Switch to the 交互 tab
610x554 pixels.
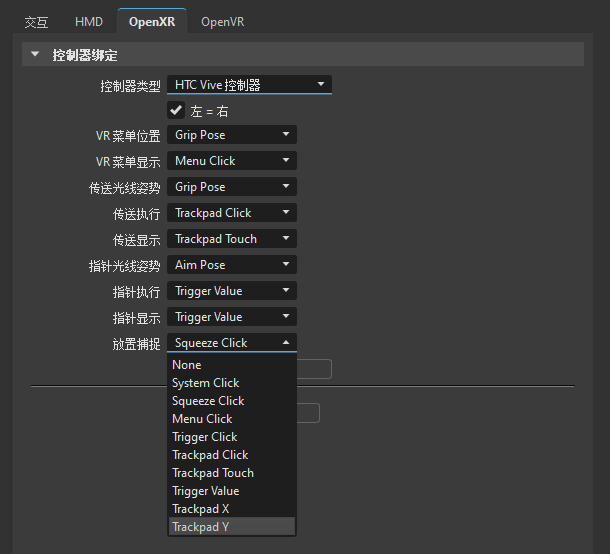(36, 22)
